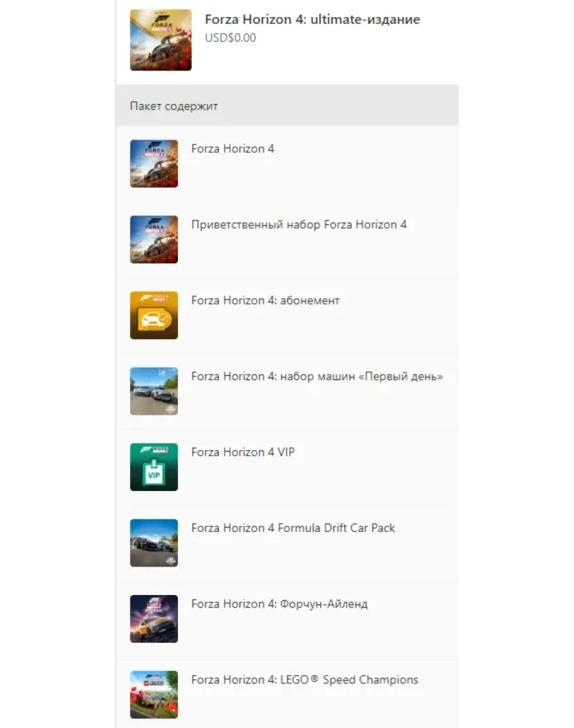Click the Форчун-Айленд expansion thumbnail
This screenshot has width=574, height=728.
154,619
